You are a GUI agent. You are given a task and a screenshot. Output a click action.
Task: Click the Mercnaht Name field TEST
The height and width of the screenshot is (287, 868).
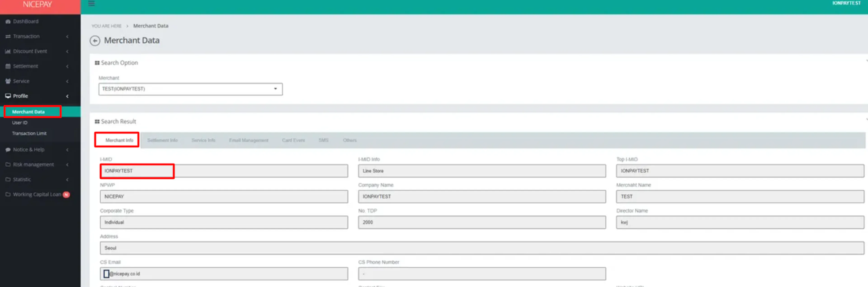pos(740,196)
